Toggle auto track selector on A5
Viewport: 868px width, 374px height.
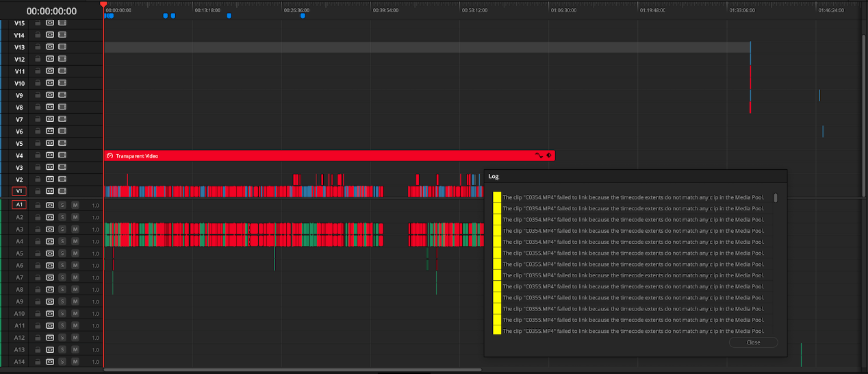[x=50, y=253]
